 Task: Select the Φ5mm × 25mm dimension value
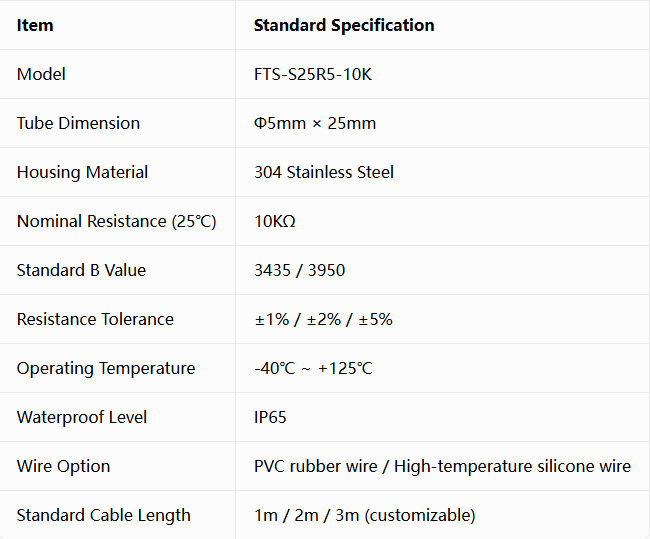tap(315, 123)
